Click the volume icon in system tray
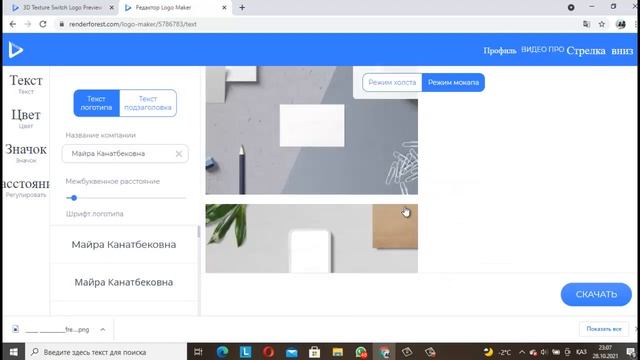Screen dimensions: 640x360 (544, 352)
